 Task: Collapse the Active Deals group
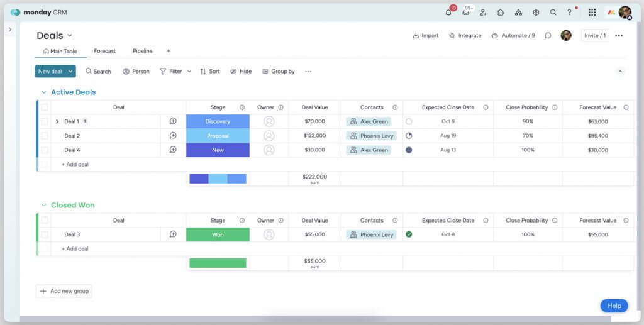coord(43,92)
